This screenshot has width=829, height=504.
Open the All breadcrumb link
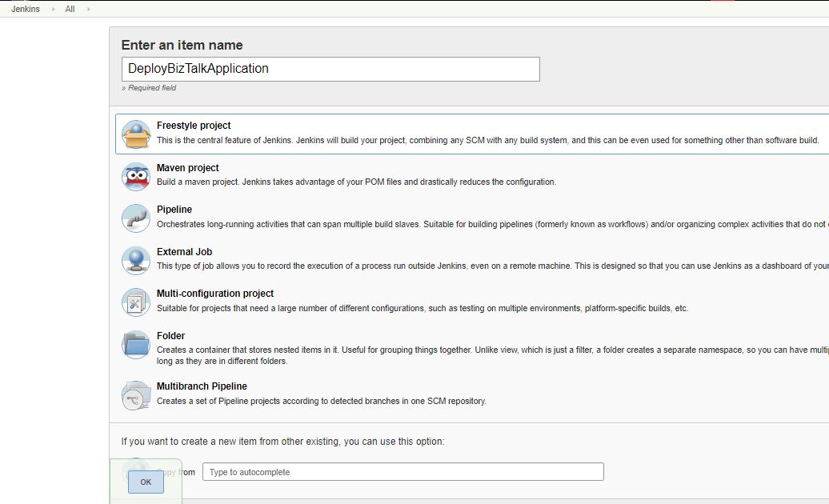pyautogui.click(x=70, y=9)
